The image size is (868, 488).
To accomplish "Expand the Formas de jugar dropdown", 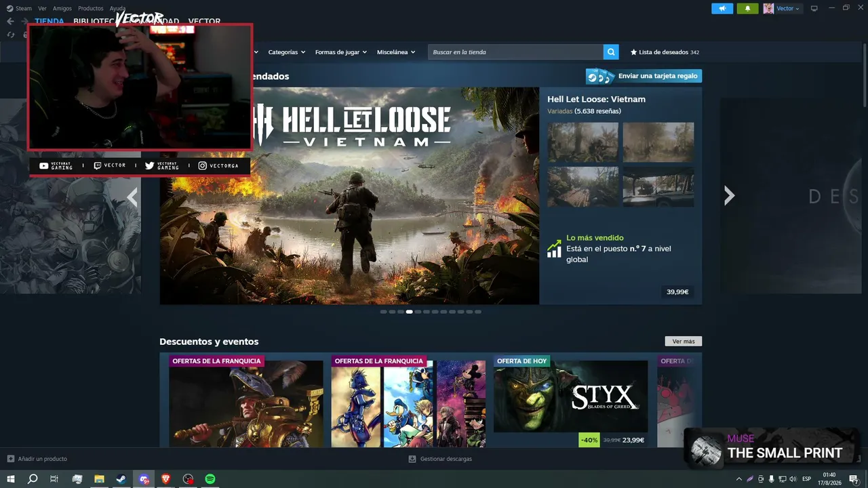I will [x=341, y=52].
